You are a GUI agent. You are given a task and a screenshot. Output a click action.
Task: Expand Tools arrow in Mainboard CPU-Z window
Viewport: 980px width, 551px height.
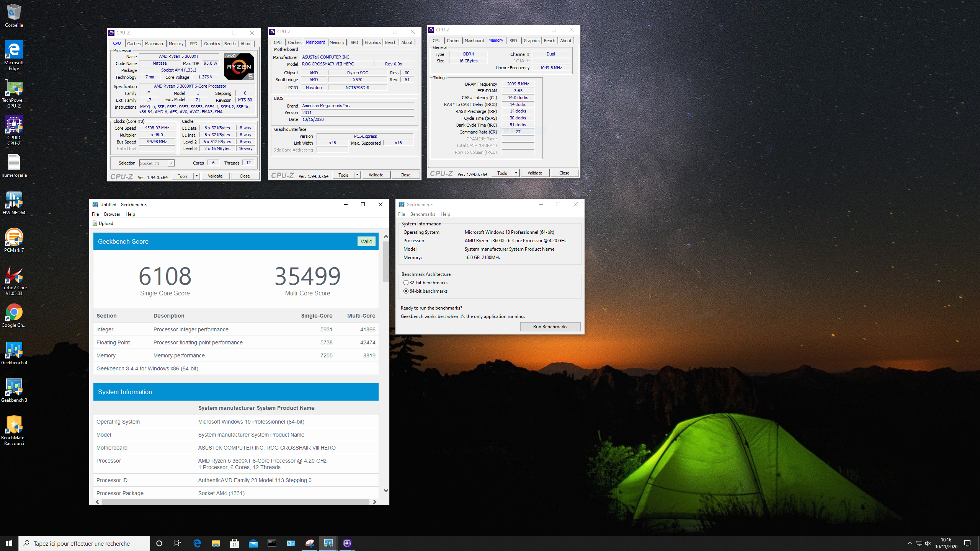(x=358, y=175)
